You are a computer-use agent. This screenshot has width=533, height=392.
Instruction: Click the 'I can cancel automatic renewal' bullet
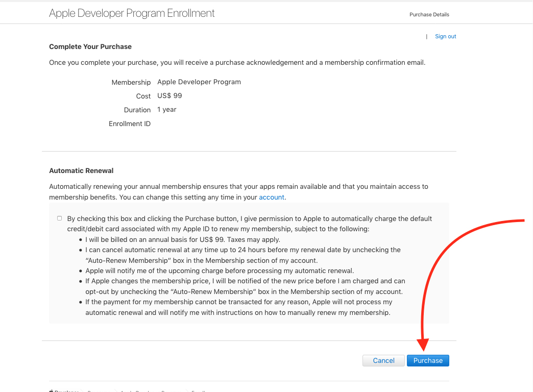[x=243, y=255]
